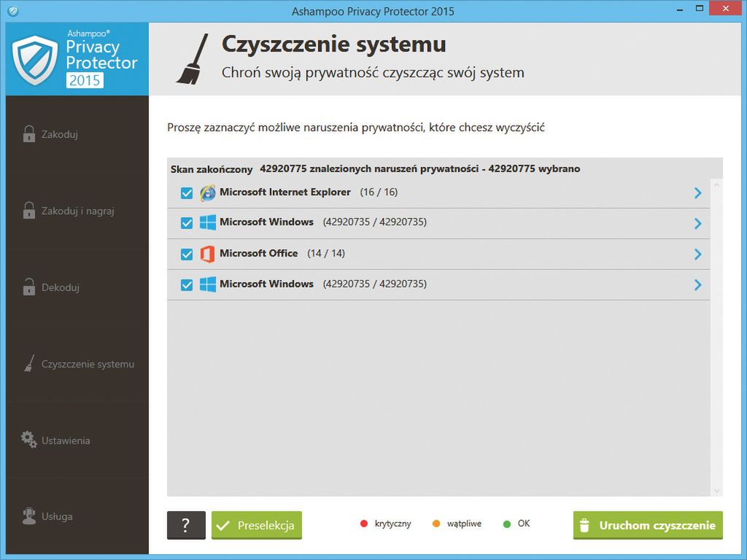The image size is (747, 560).
Task: Open the Usługa service section
Action: (x=77, y=516)
